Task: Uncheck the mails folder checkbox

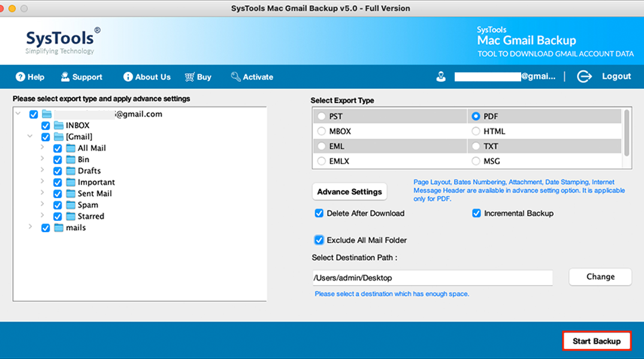Action: coord(46,228)
